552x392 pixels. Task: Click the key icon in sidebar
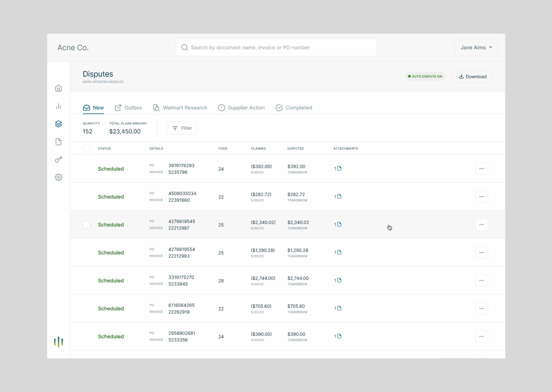click(x=58, y=159)
